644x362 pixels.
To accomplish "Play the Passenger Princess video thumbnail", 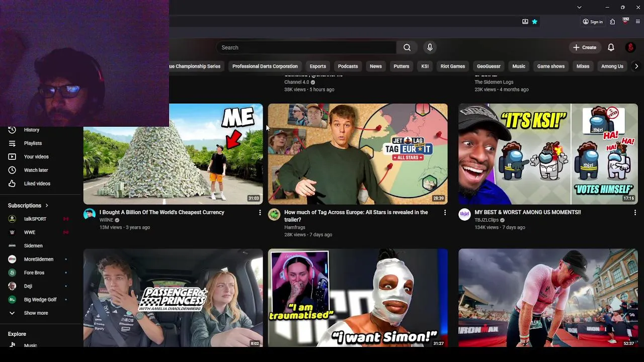I will [x=173, y=298].
